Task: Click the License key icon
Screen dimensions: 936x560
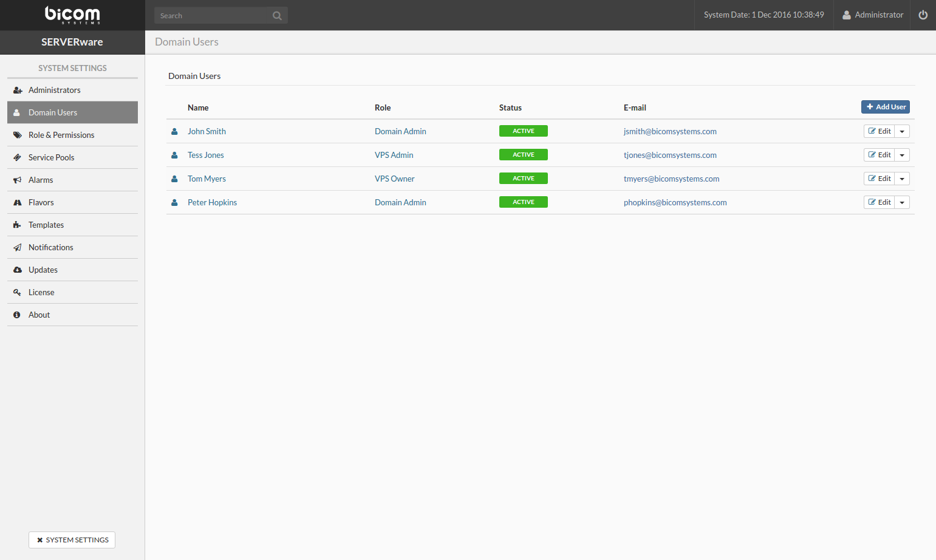Action: (17, 292)
